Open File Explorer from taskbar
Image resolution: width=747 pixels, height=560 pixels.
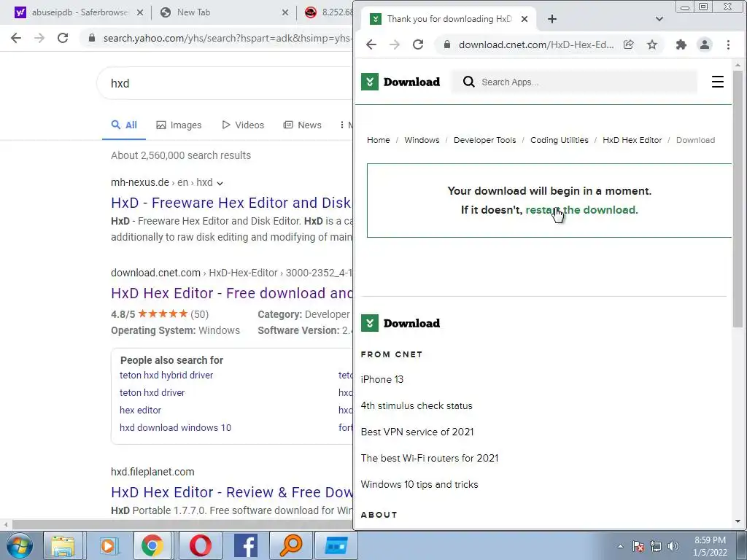(63, 545)
